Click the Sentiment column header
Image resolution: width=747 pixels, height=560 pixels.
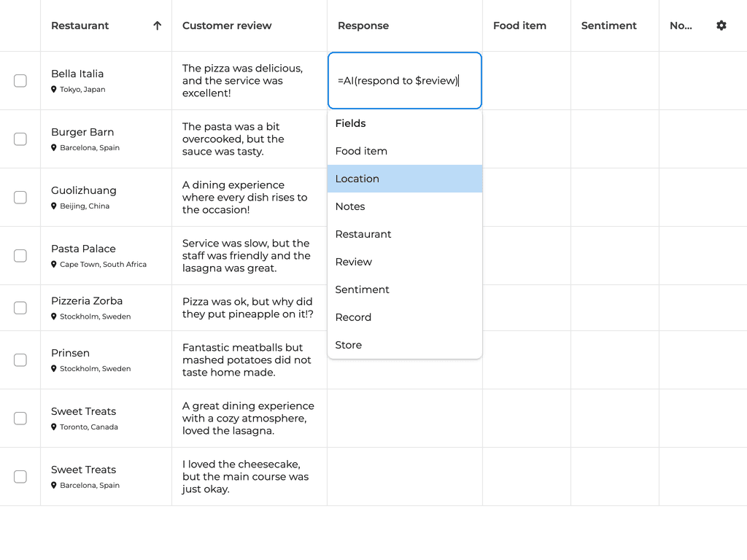click(608, 26)
